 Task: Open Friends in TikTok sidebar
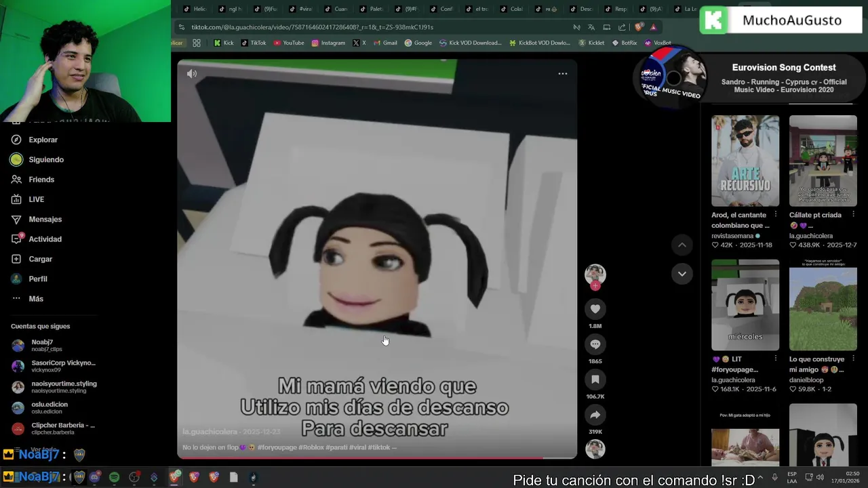click(41, 180)
